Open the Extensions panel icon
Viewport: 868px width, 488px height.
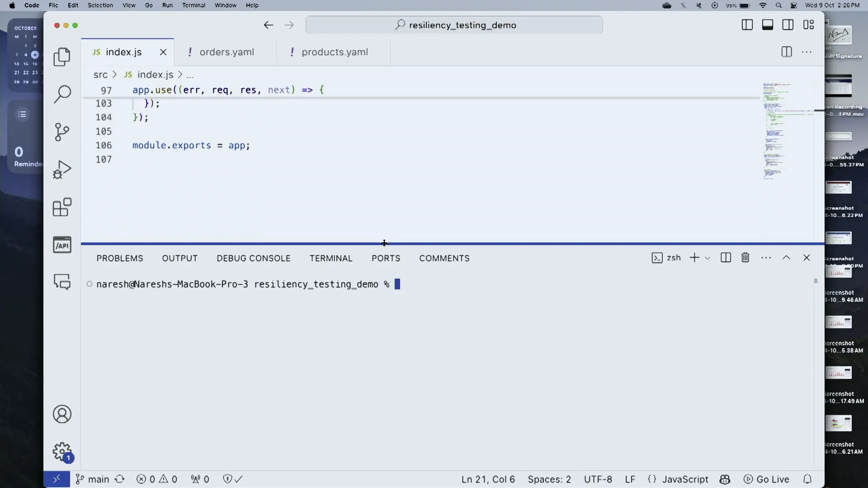[61, 207]
